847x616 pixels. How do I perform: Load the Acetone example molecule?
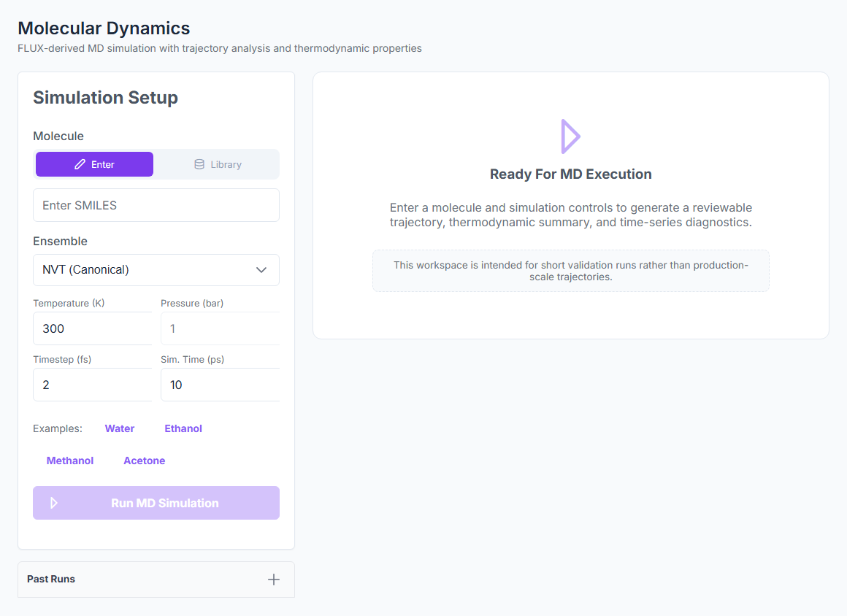pos(145,461)
